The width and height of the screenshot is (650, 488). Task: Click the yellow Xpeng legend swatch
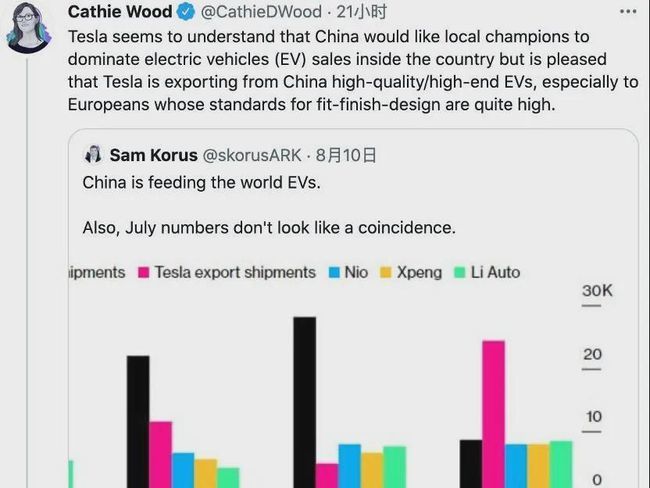click(386, 272)
